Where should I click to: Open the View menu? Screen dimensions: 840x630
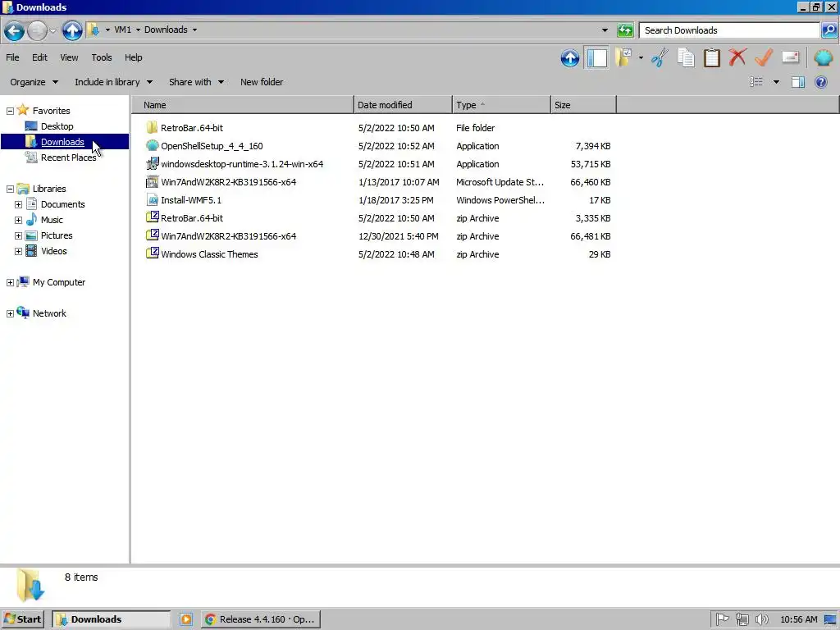click(69, 57)
